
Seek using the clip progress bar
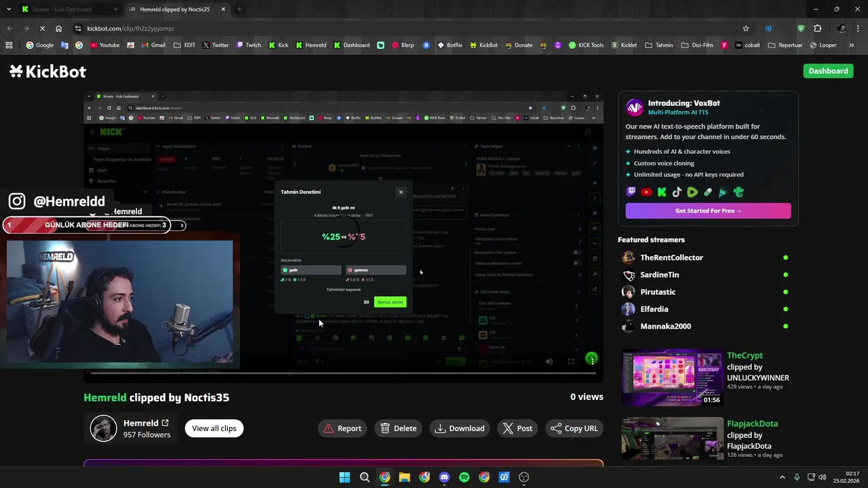pos(343,373)
